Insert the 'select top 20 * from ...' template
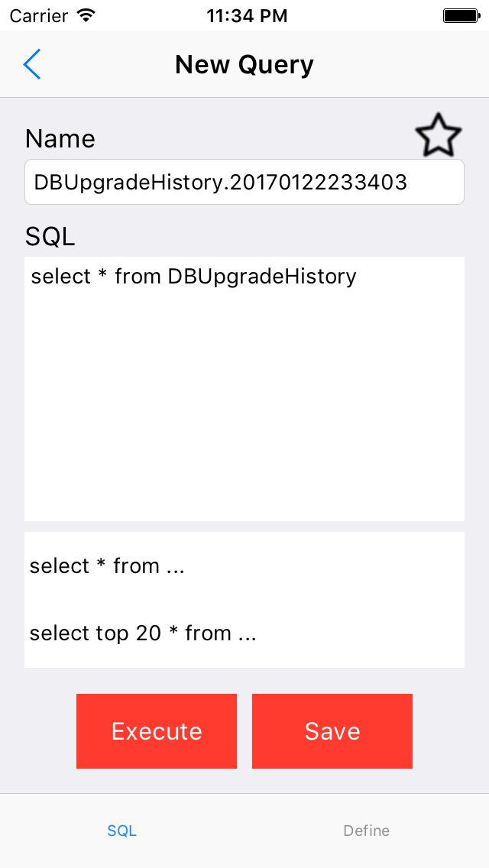This screenshot has width=489, height=868. (141, 633)
